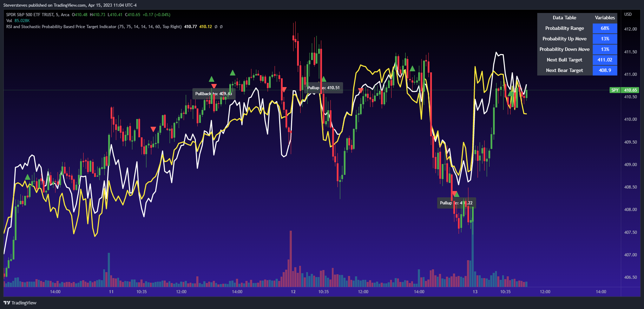Click the 406.50 price axis label
Screen dimensions: 644x309
pos(630,277)
